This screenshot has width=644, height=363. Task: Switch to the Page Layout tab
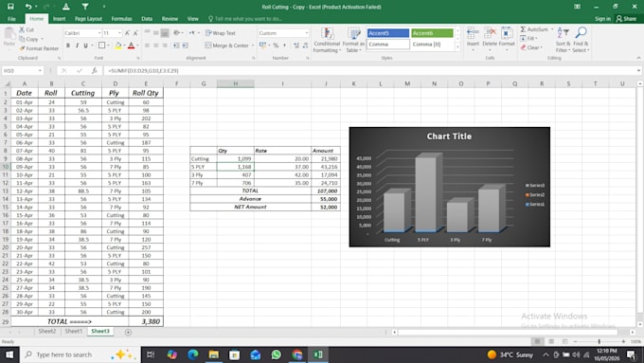point(88,19)
